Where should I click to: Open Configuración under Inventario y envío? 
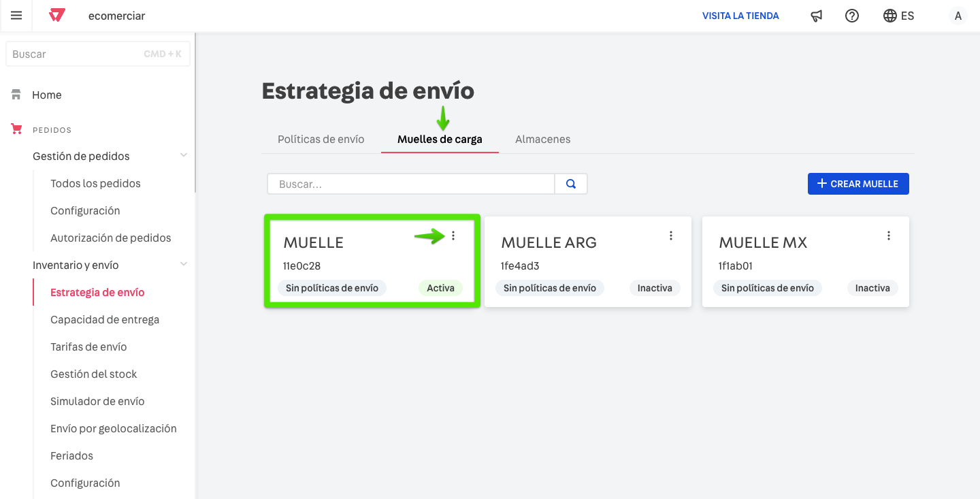(x=85, y=483)
